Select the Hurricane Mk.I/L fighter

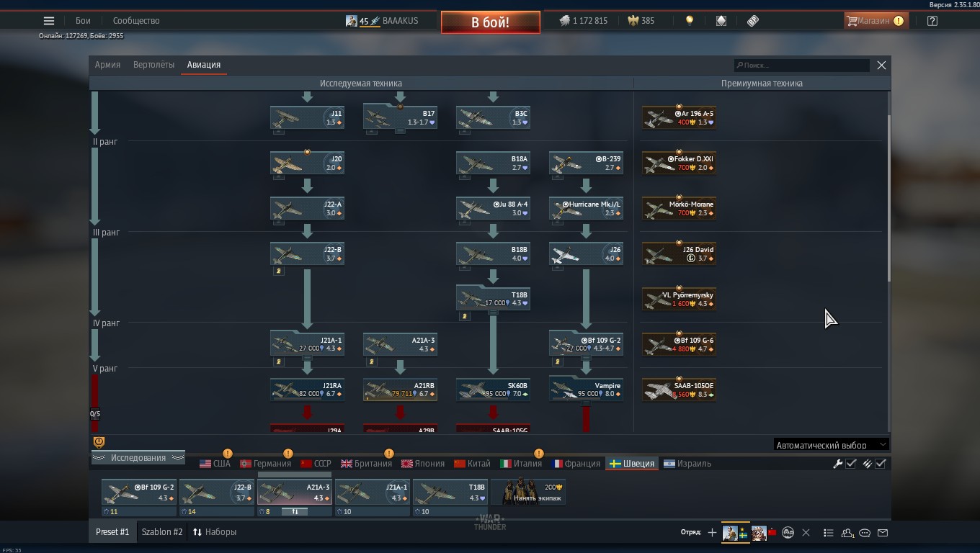click(586, 208)
